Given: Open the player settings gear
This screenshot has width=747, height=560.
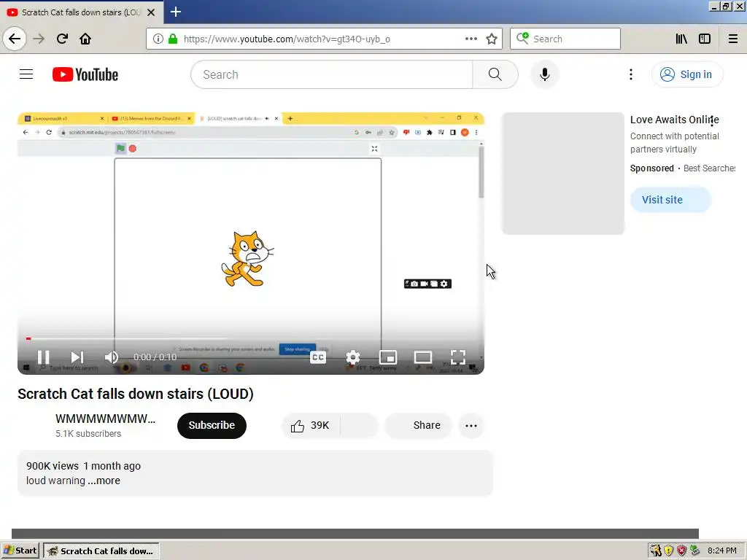Looking at the screenshot, I should 353,357.
